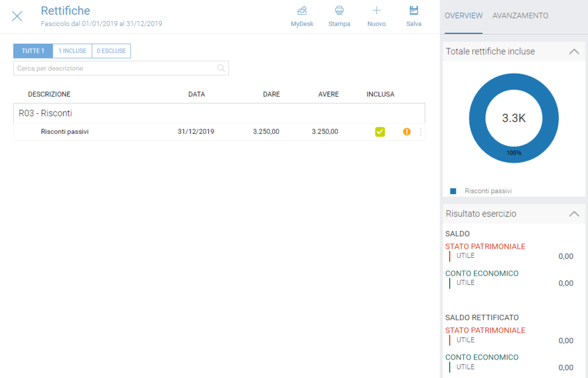Image resolution: width=588 pixels, height=378 pixels.
Task: Collapse the Risultato esercizio panel
Action: 574,214
